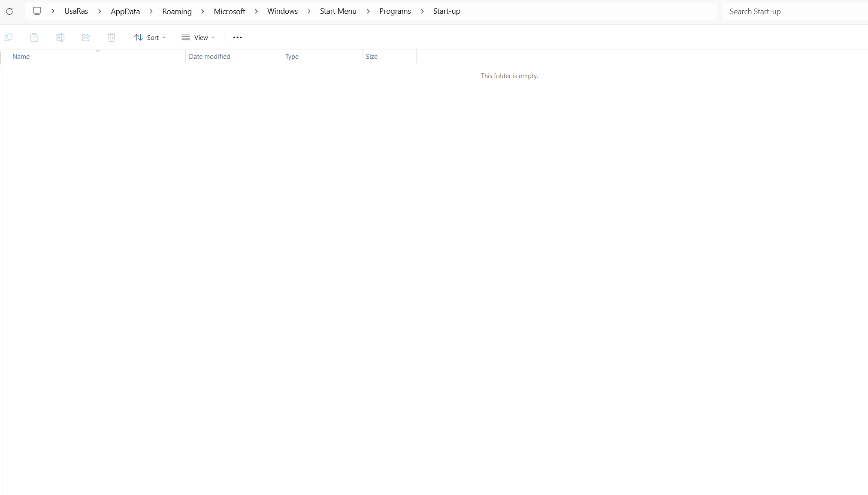Viewport: 868px width, 495px height.
Task: Click the Delete trash icon
Action: pyautogui.click(x=111, y=37)
